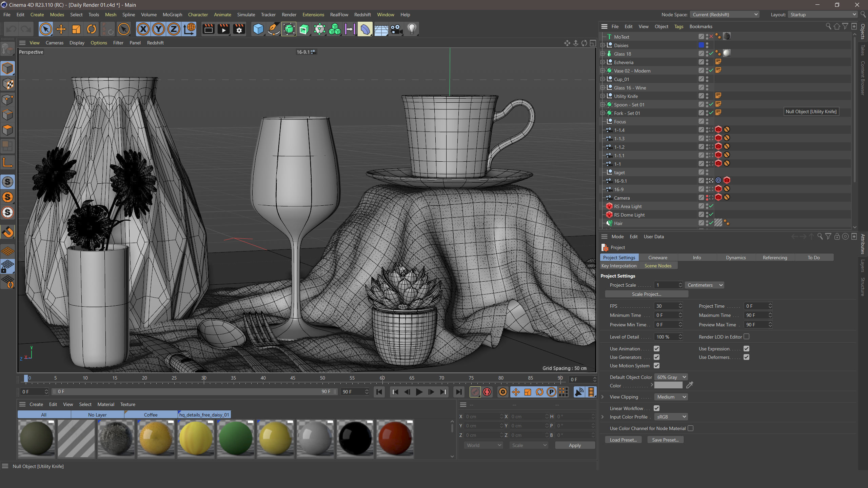Click the project Color swatch

[668, 385]
